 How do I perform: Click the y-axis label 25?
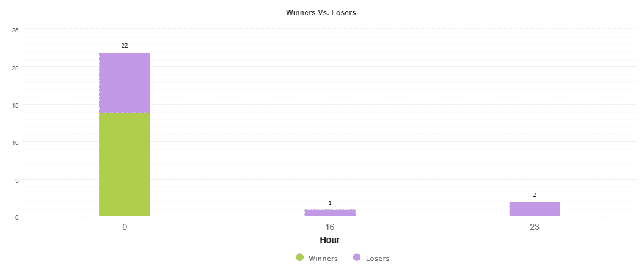[x=16, y=30]
